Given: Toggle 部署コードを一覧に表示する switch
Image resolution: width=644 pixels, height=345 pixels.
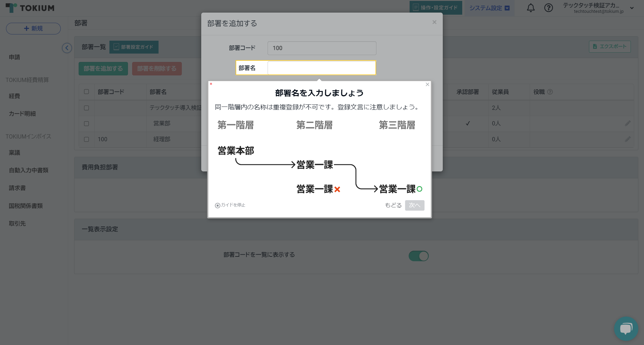Looking at the screenshot, I should click(x=419, y=256).
